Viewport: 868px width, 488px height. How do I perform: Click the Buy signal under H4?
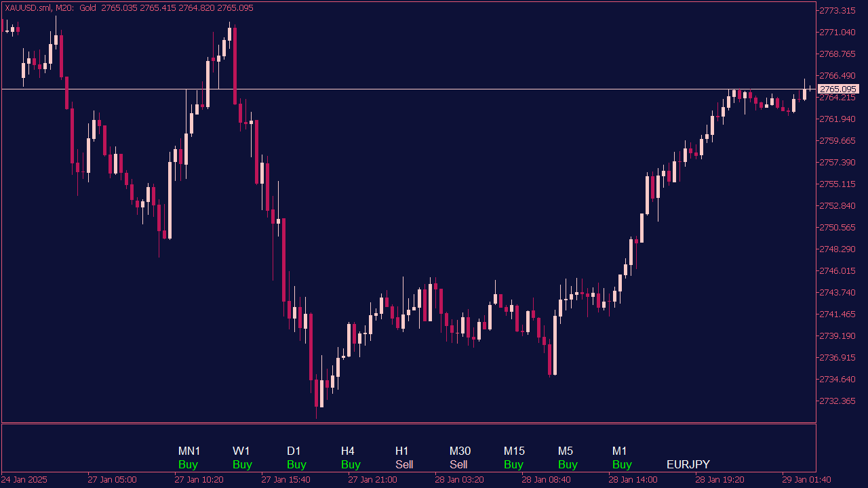click(351, 464)
